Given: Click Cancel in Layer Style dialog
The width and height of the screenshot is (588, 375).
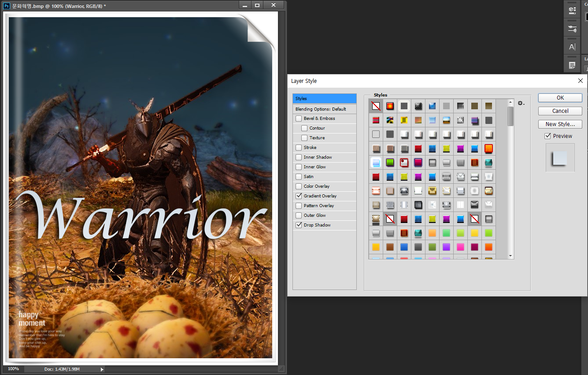Looking at the screenshot, I should click(x=560, y=111).
